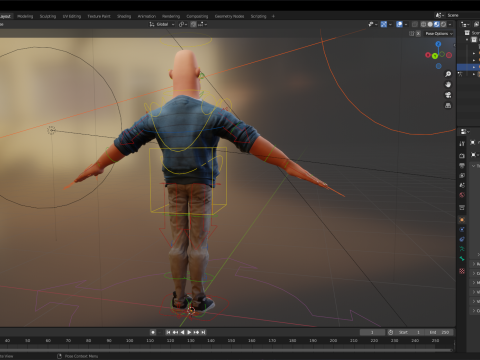Switch to the Scripting workspace tab

point(258,16)
